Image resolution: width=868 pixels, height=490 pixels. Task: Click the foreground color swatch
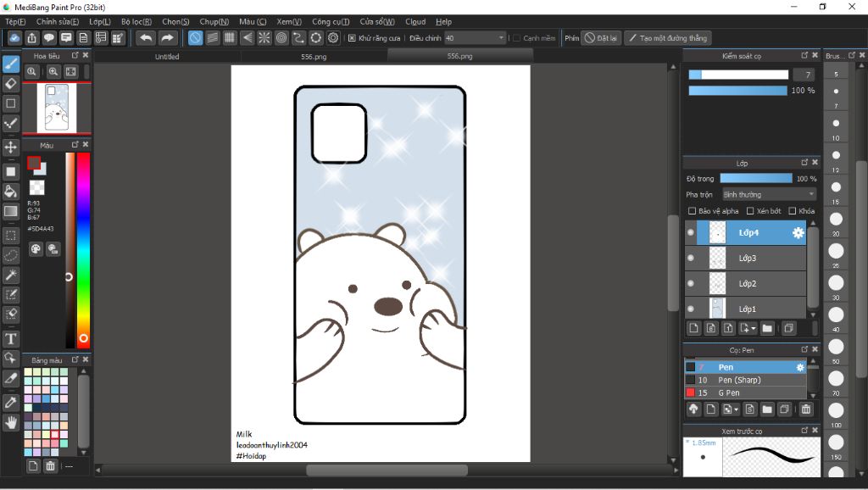click(34, 163)
